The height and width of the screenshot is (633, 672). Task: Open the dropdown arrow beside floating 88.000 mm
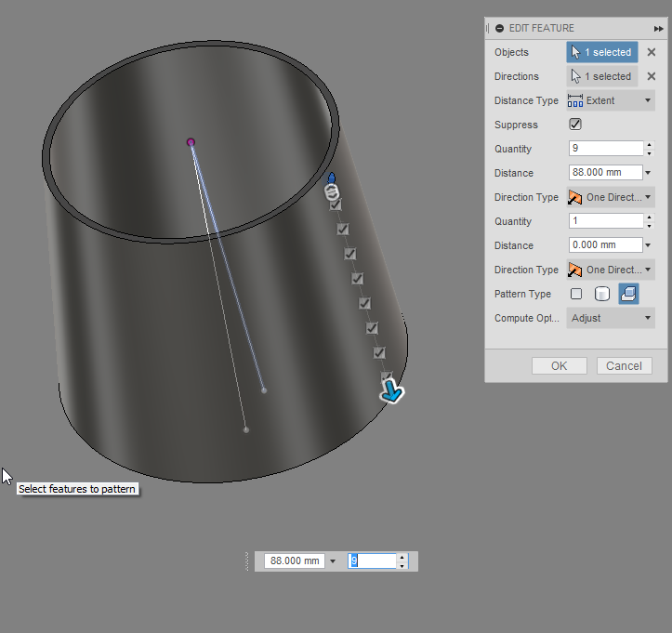(x=333, y=561)
